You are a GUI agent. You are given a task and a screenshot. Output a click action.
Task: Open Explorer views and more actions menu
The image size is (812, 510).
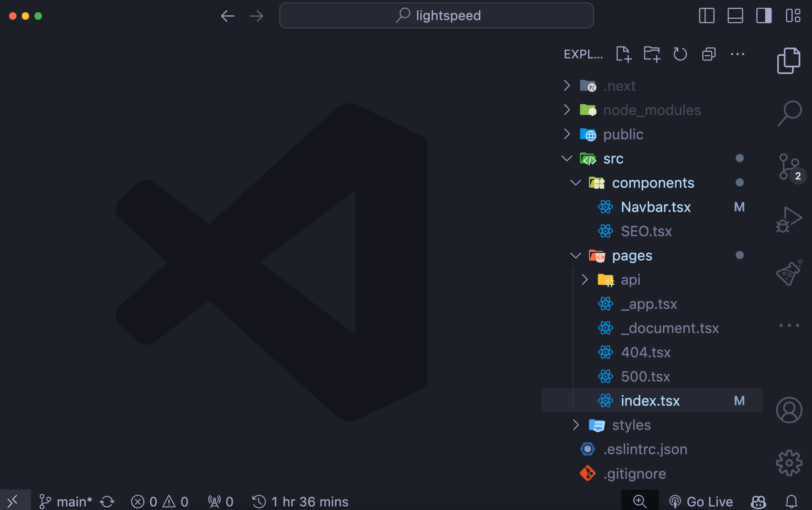738,54
